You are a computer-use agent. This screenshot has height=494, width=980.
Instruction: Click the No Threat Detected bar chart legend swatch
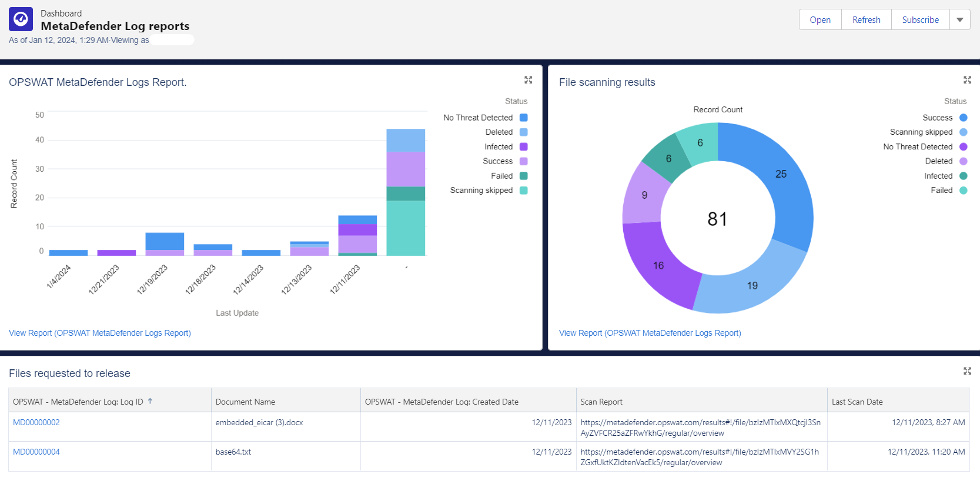click(x=523, y=118)
